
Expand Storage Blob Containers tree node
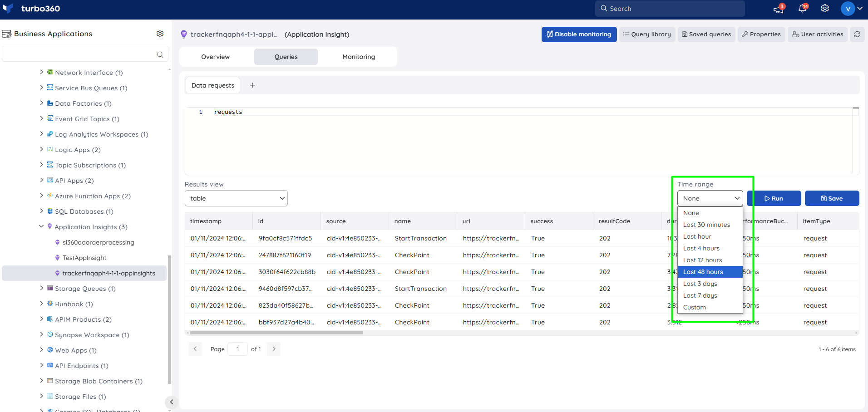point(41,381)
